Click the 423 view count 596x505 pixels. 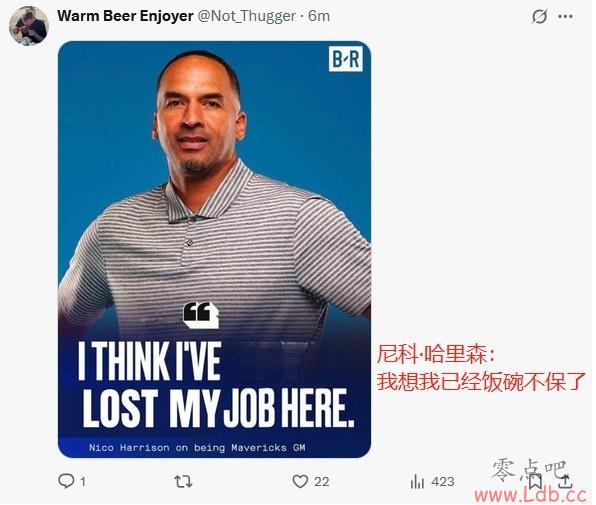pyautogui.click(x=443, y=482)
